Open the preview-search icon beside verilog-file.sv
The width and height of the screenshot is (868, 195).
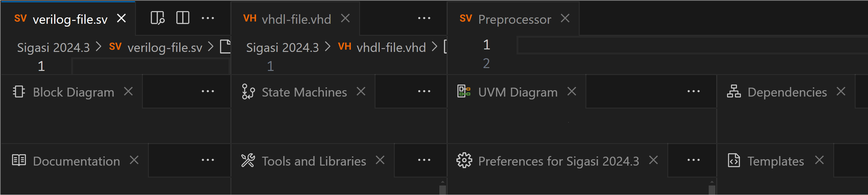tap(157, 18)
